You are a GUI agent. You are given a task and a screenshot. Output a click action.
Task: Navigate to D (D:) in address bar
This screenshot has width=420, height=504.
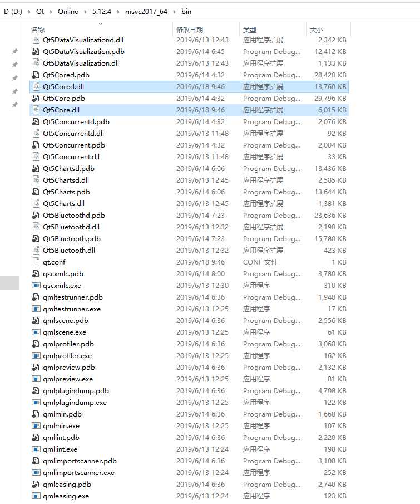pos(13,12)
